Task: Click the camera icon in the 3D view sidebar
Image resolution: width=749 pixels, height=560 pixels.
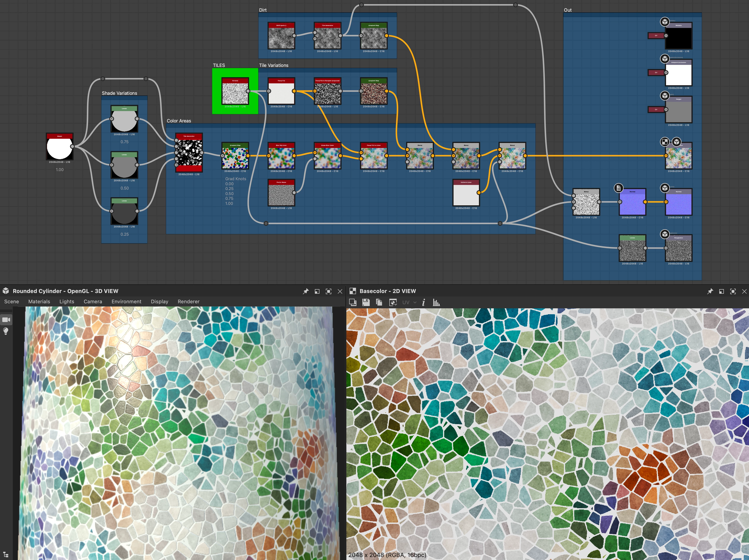Action: [x=6, y=320]
